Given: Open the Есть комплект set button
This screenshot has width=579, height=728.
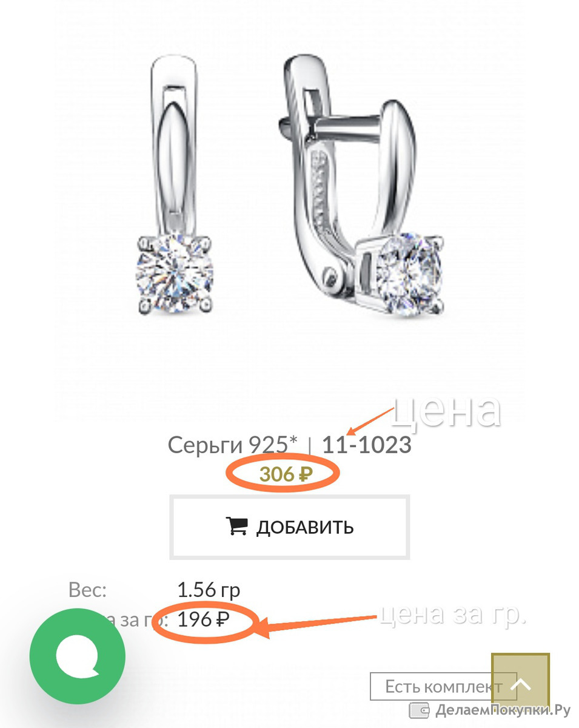Looking at the screenshot, I should [443, 687].
